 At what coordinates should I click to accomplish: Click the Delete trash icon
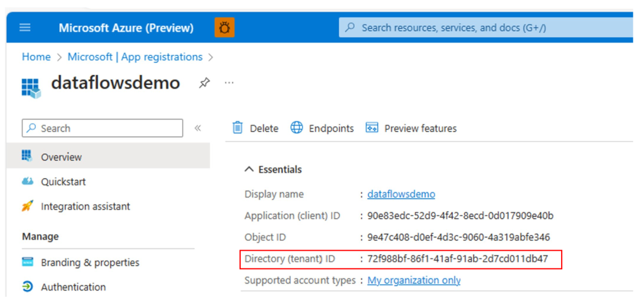pyautogui.click(x=237, y=128)
